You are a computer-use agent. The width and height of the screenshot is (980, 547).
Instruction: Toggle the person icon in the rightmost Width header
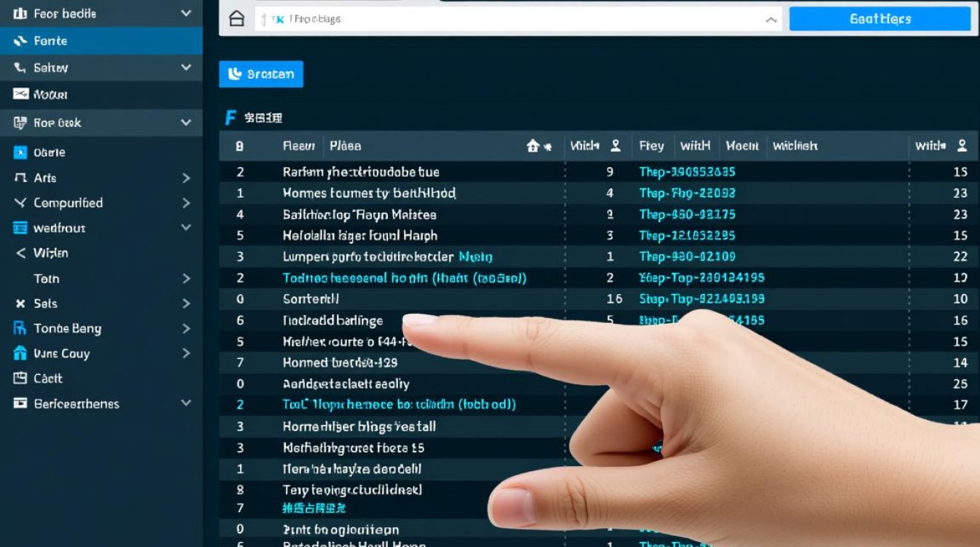[961, 145]
